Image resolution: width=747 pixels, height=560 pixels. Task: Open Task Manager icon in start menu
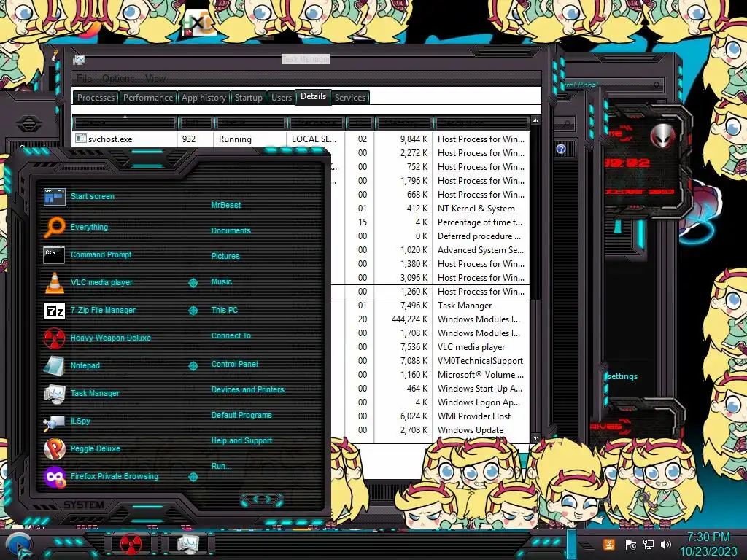click(x=54, y=393)
